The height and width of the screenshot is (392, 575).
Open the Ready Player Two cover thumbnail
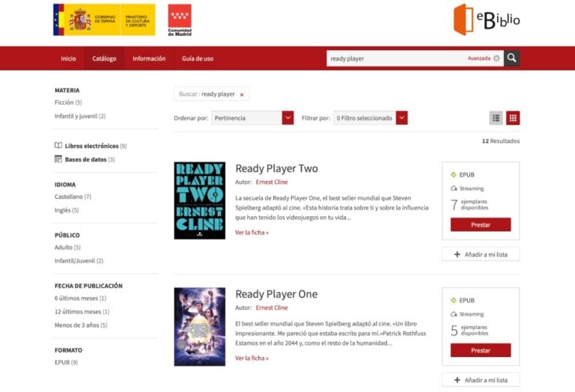[x=199, y=200]
